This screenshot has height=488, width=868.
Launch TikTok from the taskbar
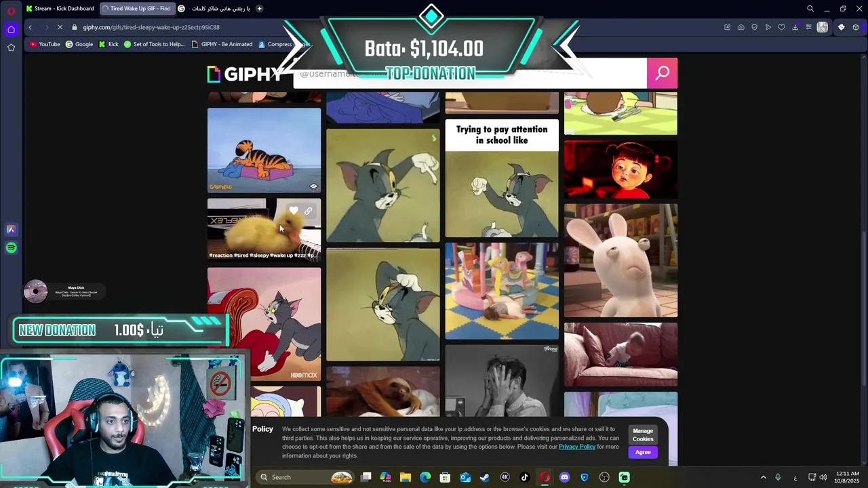click(x=524, y=477)
